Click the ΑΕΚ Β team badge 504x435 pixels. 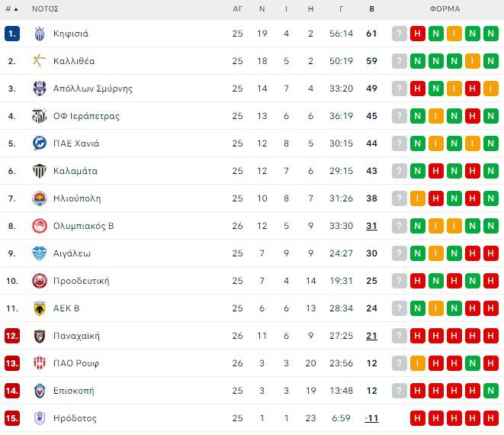pos(40,308)
